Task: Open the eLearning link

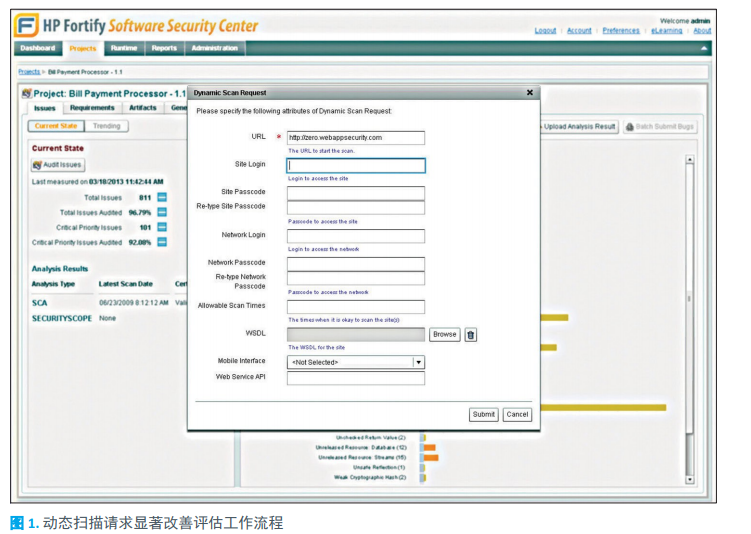Action: [x=666, y=31]
